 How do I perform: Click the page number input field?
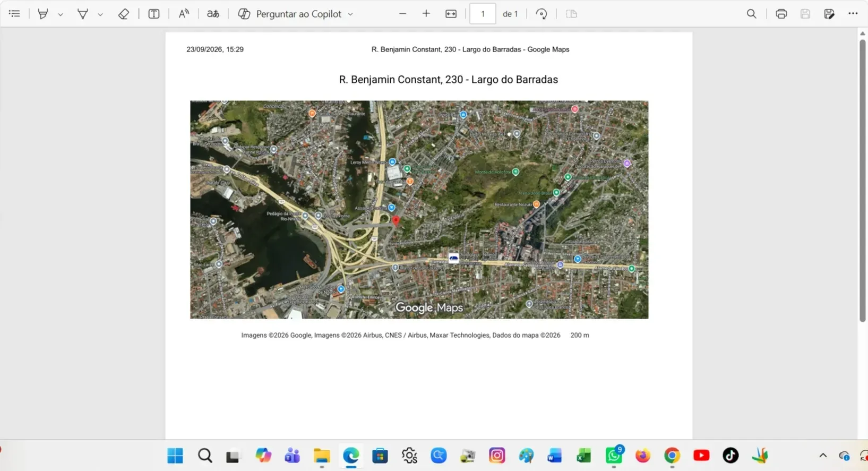483,14
